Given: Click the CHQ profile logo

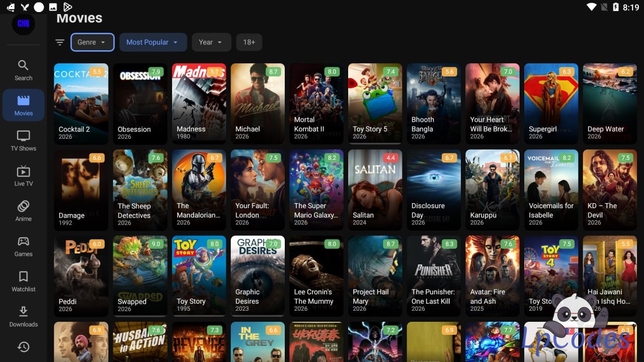Looking at the screenshot, I should (x=23, y=24).
